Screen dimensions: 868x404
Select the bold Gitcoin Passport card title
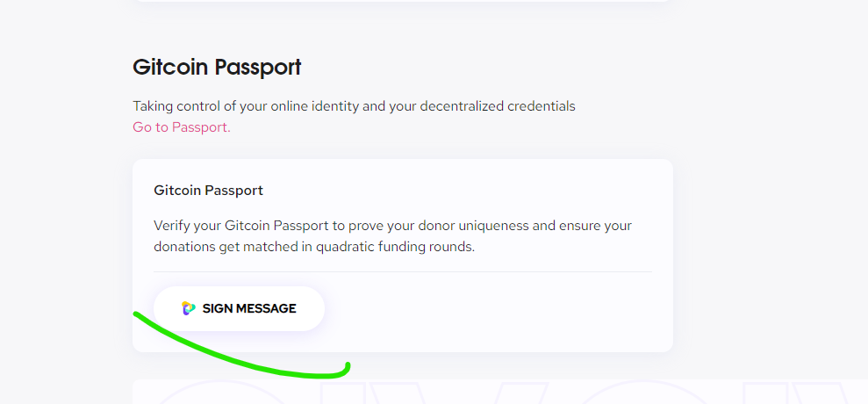208,190
